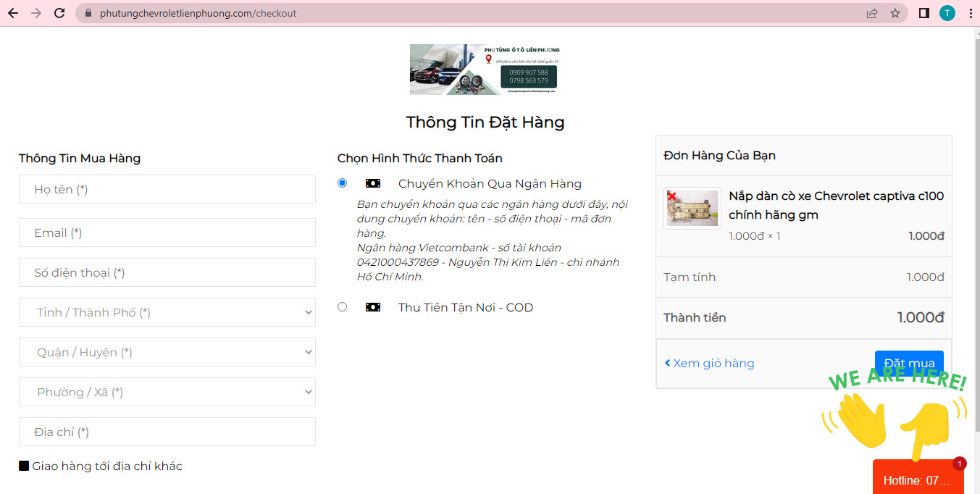Bookmark this page with the star icon
The width and height of the screenshot is (980, 494).
[x=895, y=13]
